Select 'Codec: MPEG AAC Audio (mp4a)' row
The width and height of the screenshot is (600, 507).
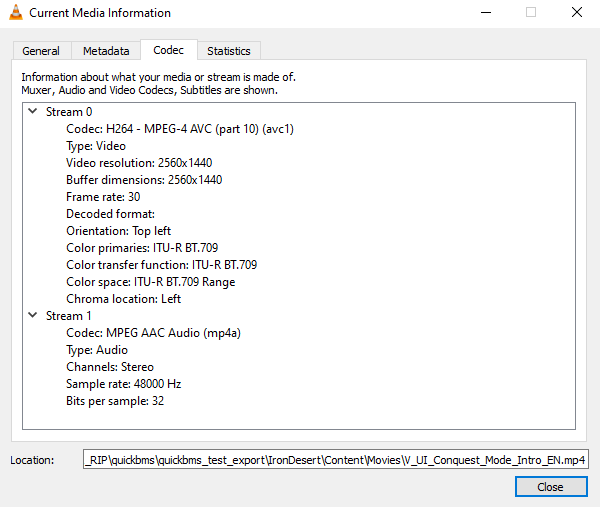(153, 333)
